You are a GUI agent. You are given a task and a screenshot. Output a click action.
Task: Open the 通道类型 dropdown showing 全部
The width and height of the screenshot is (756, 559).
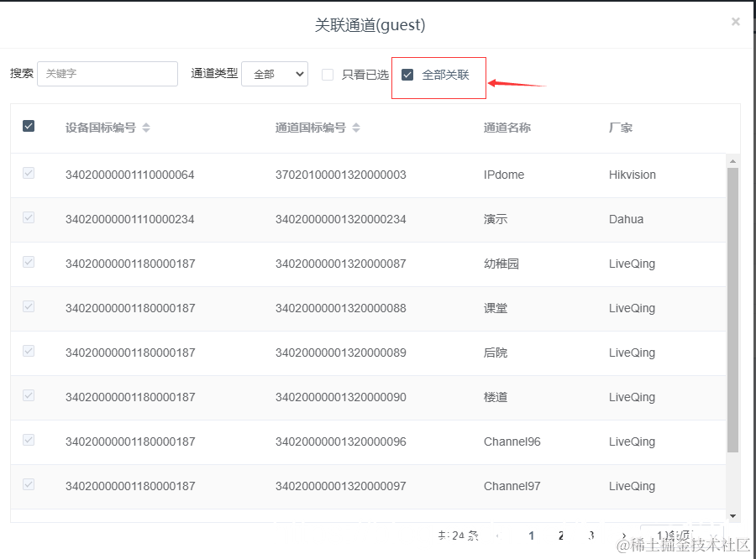[275, 74]
